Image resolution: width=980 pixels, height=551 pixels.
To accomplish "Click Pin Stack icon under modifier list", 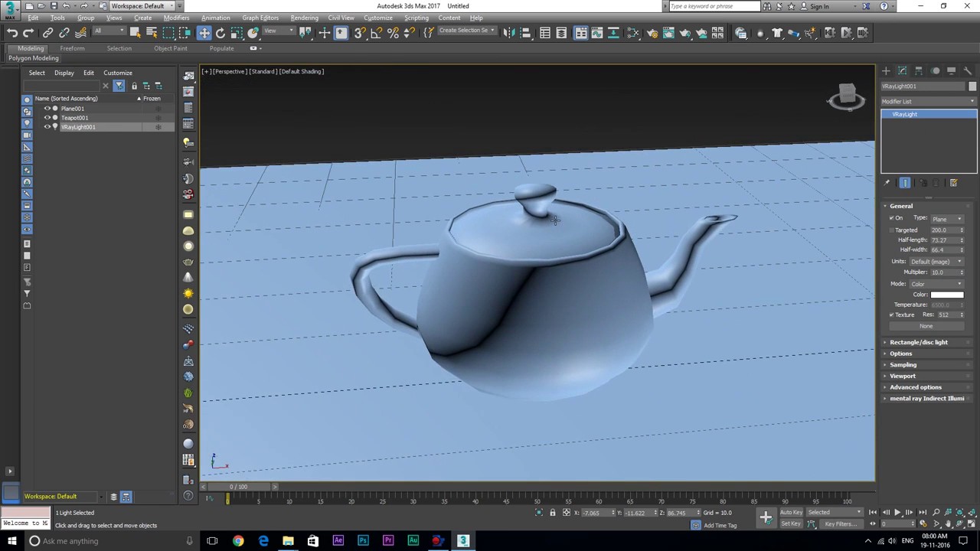I will coord(887,183).
